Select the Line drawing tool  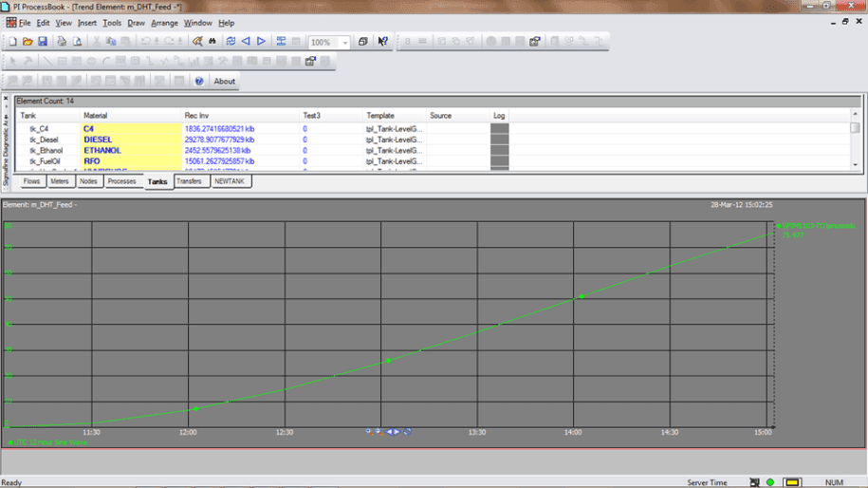click(47, 61)
